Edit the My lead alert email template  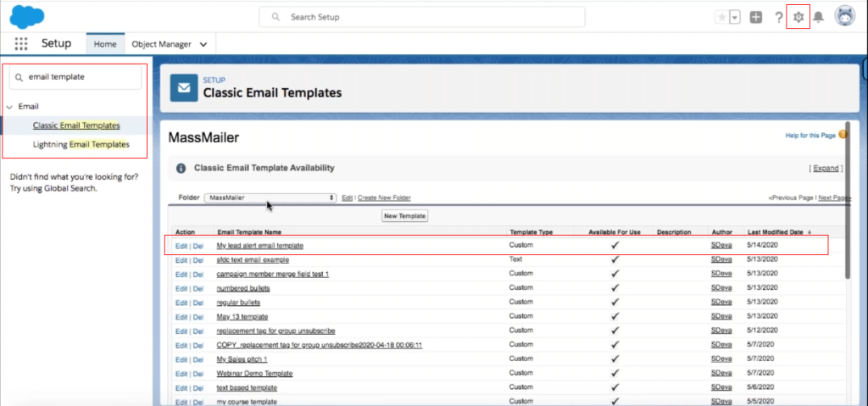click(181, 245)
